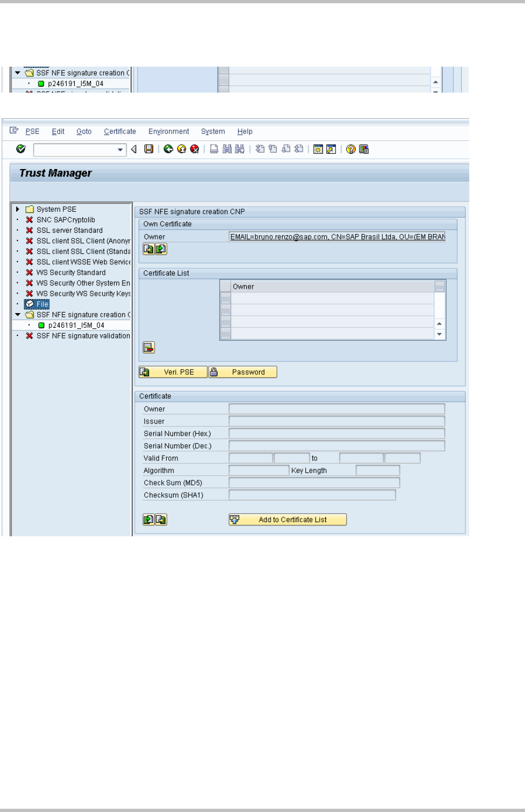Click table settings button at Owner column end

click(439, 287)
